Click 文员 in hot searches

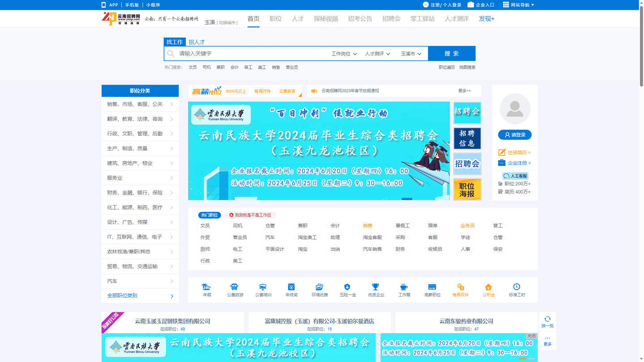(193, 67)
